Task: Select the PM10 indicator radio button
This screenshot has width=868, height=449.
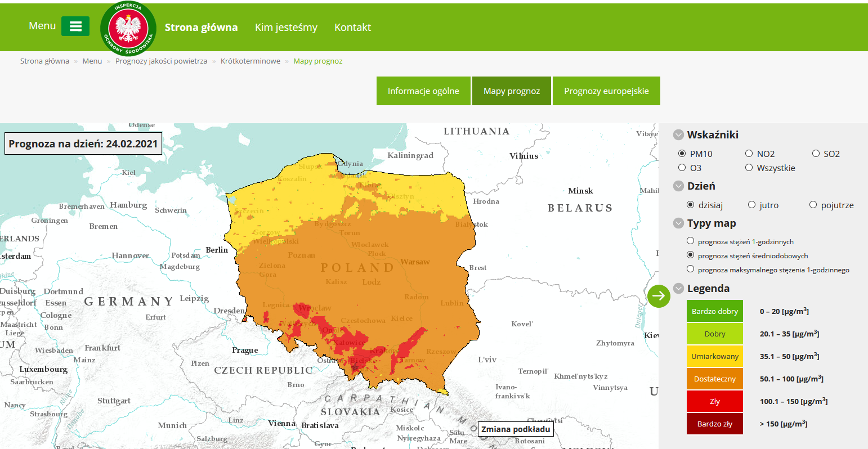Action: [x=682, y=154]
